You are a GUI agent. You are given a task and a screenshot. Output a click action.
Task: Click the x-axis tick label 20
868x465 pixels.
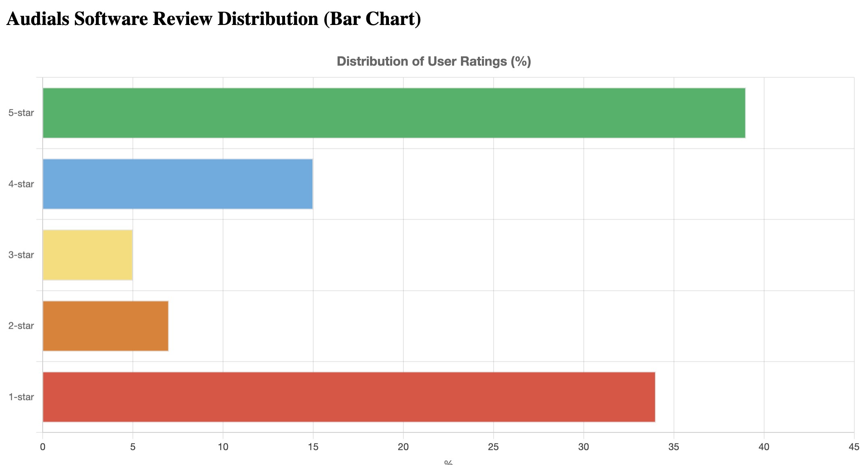(x=403, y=447)
